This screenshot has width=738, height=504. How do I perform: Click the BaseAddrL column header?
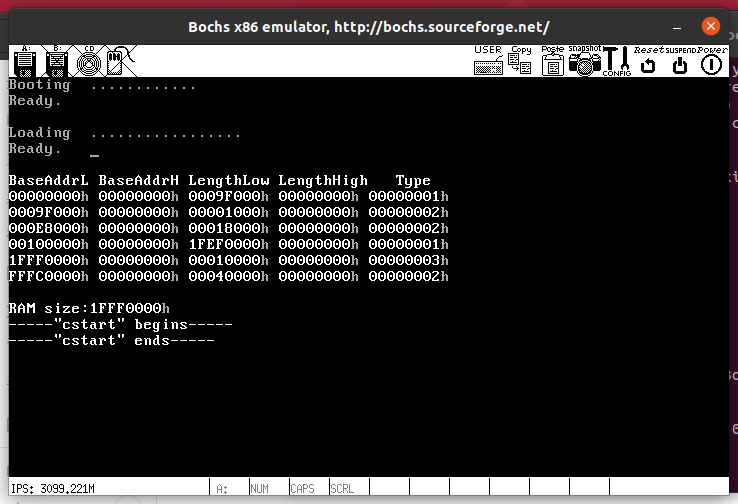click(48, 180)
